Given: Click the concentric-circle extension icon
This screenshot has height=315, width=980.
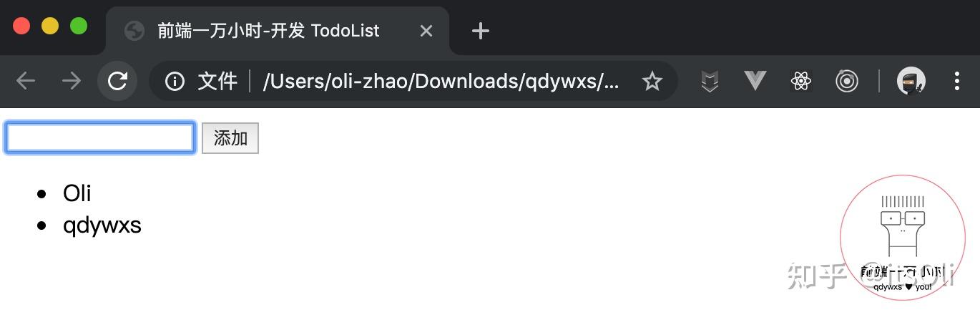Looking at the screenshot, I should pyautogui.click(x=846, y=81).
